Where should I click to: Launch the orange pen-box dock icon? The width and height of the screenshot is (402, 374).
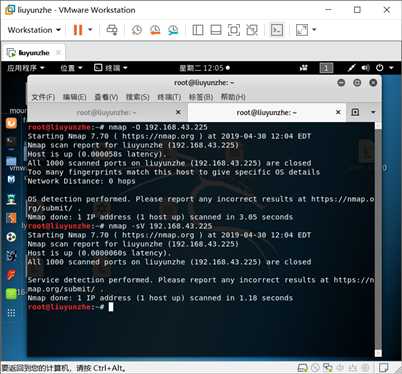click(11, 218)
